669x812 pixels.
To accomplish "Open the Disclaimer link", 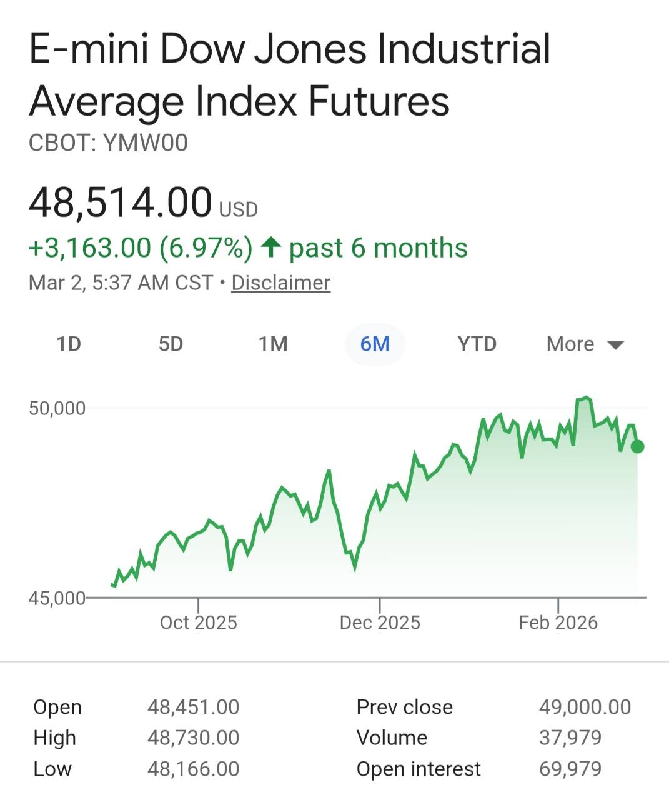I will tap(280, 283).
